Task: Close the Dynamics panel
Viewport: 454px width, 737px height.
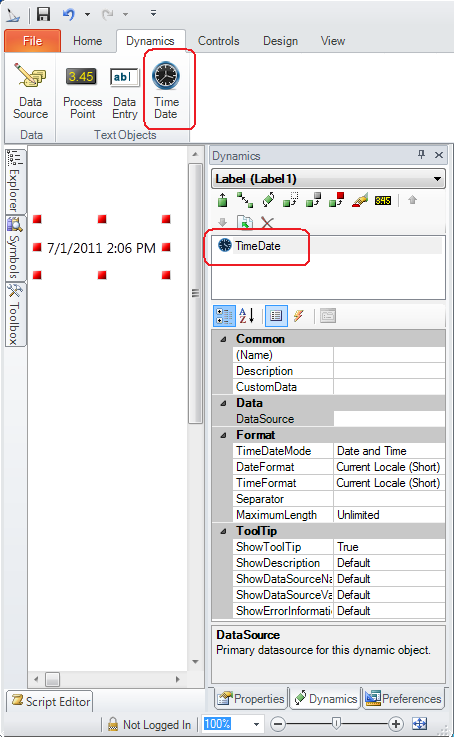Action: [x=438, y=155]
